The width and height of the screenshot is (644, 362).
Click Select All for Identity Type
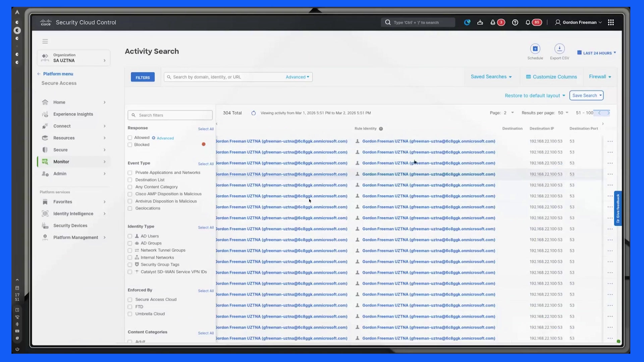pos(206,228)
